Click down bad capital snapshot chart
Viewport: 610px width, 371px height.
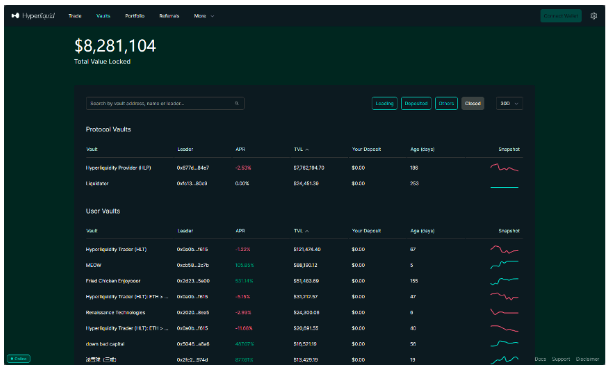click(x=504, y=343)
